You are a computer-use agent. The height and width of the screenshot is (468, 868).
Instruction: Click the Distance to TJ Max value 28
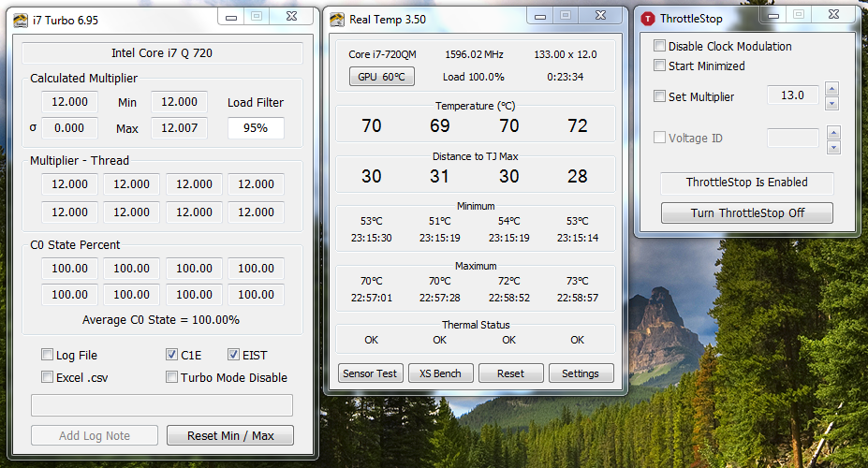tap(578, 176)
